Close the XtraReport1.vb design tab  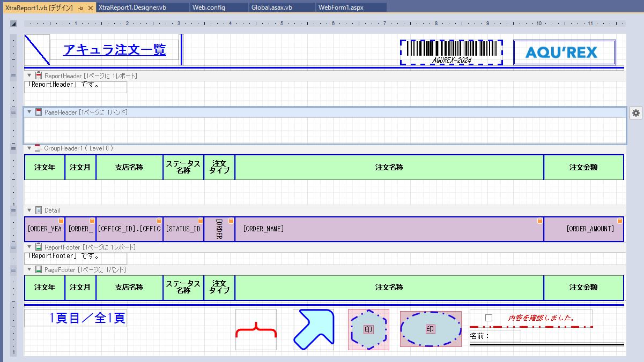[90, 8]
